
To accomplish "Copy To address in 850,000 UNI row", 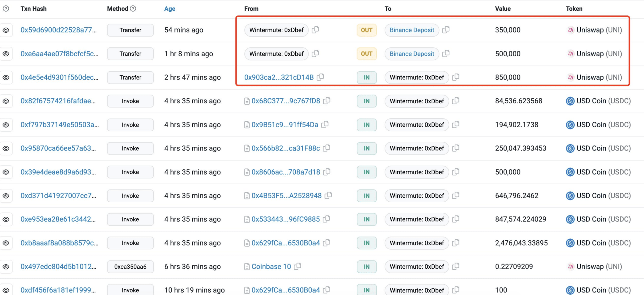I will pos(456,77).
